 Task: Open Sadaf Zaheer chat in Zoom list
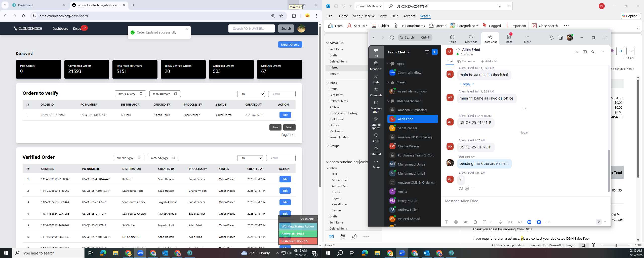click(413, 128)
